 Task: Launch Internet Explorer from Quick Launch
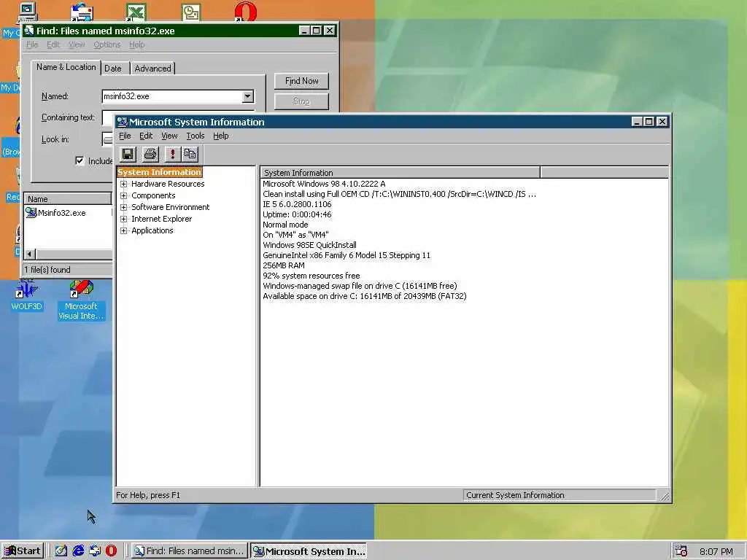point(77,551)
